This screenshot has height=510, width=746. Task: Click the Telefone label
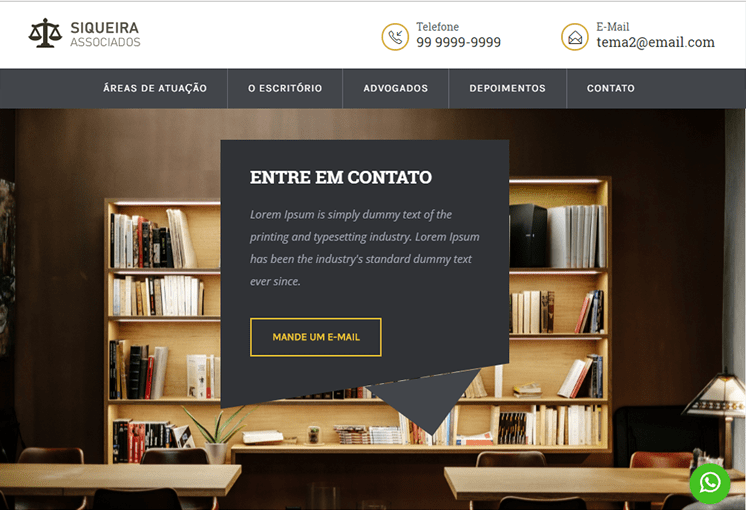tap(438, 27)
